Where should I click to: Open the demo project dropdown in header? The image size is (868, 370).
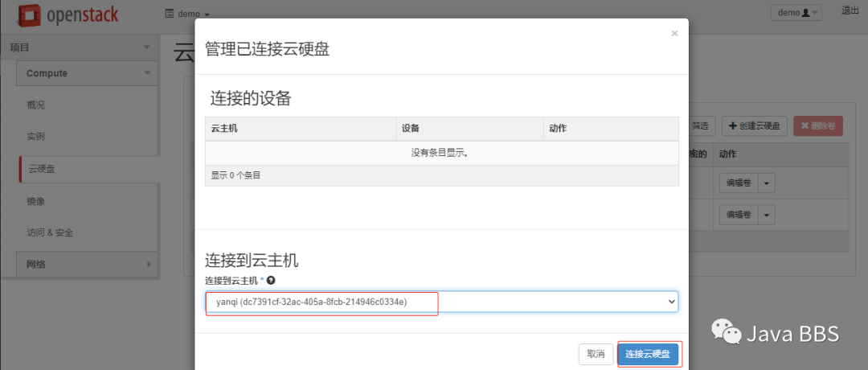click(x=187, y=14)
